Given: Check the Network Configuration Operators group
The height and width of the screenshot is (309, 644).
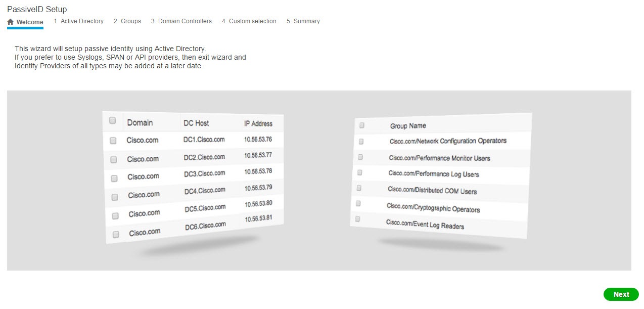Looking at the screenshot, I should tap(360, 141).
